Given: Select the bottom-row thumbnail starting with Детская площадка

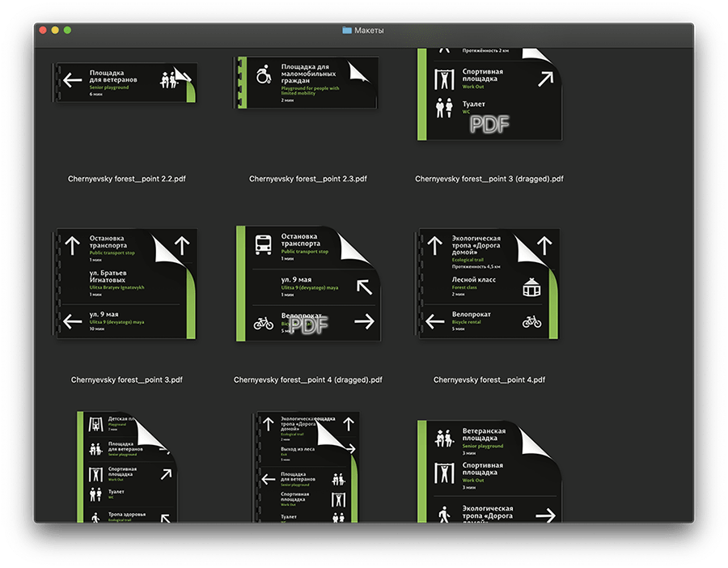Looking at the screenshot, I should point(126,467).
